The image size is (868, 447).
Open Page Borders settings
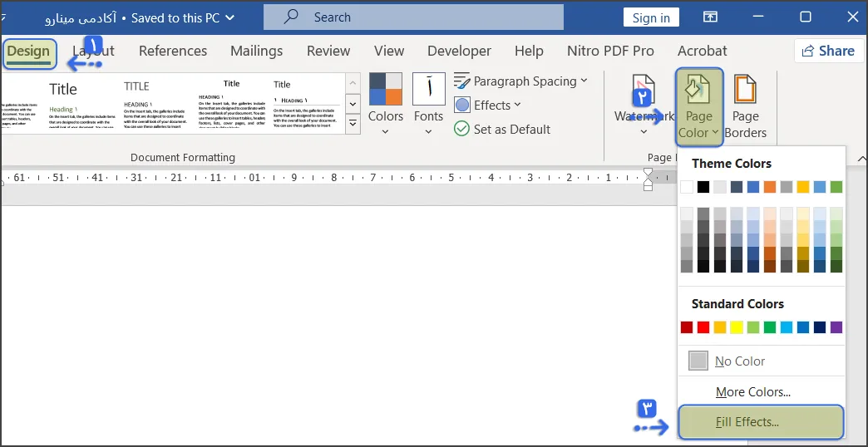[745, 107]
